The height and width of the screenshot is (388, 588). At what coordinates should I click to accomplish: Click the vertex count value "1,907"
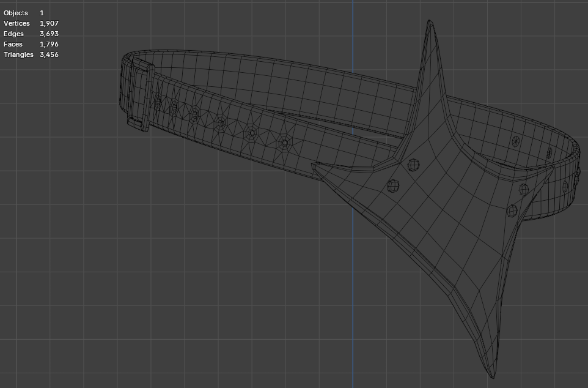pos(49,23)
